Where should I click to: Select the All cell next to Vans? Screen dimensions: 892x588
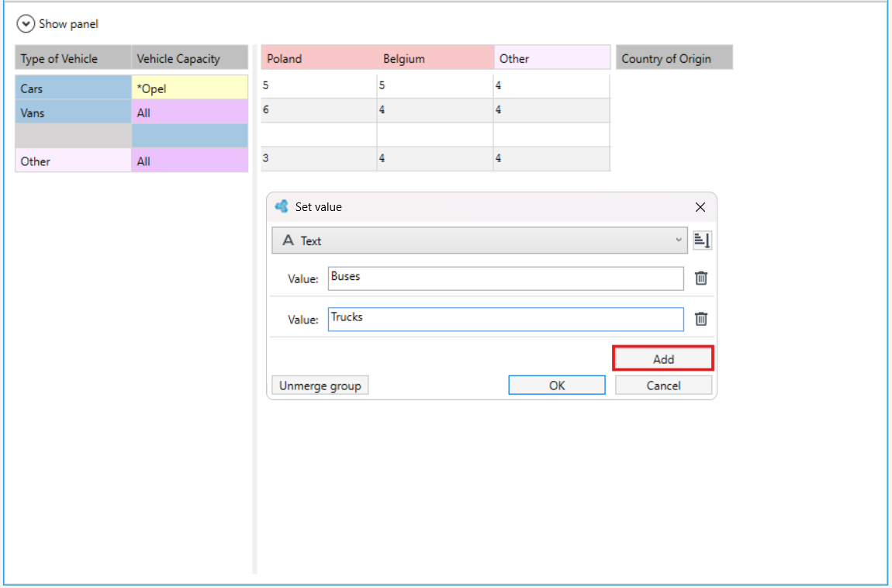(190, 112)
